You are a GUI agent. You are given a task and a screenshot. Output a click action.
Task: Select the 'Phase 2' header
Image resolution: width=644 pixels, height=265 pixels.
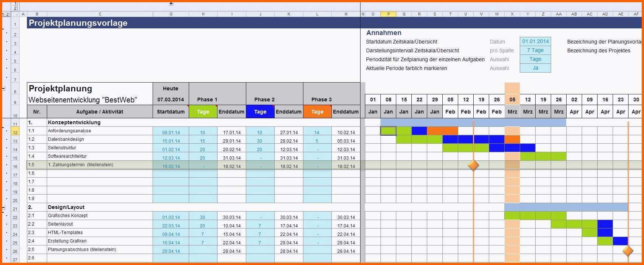pyautogui.click(x=264, y=100)
